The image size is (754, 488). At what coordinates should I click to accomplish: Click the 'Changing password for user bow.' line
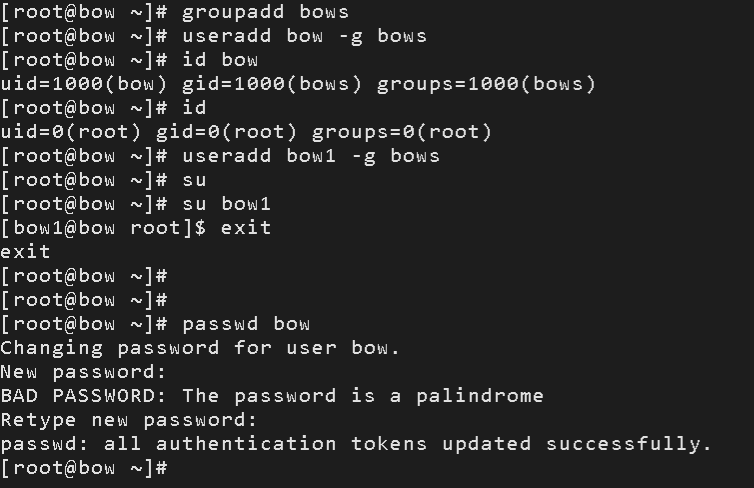click(200, 348)
